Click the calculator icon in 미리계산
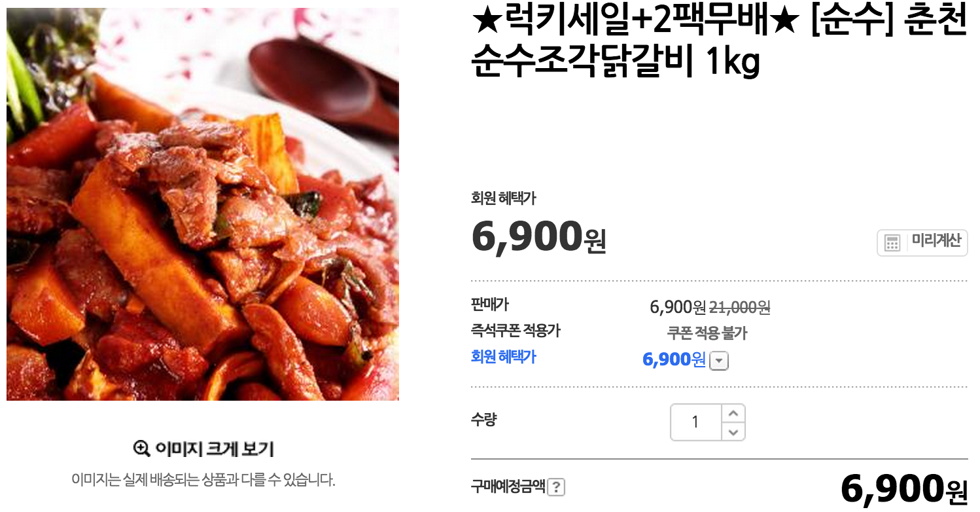The height and width of the screenshot is (512, 980). (892, 243)
